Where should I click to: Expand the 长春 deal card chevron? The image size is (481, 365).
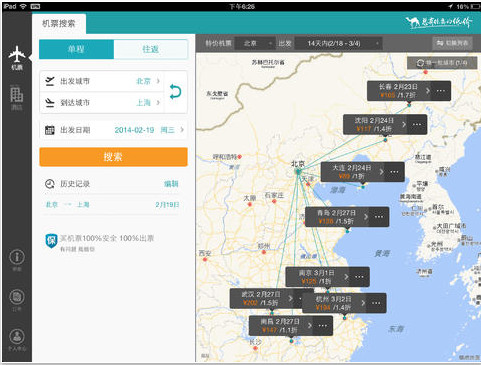(x=428, y=91)
